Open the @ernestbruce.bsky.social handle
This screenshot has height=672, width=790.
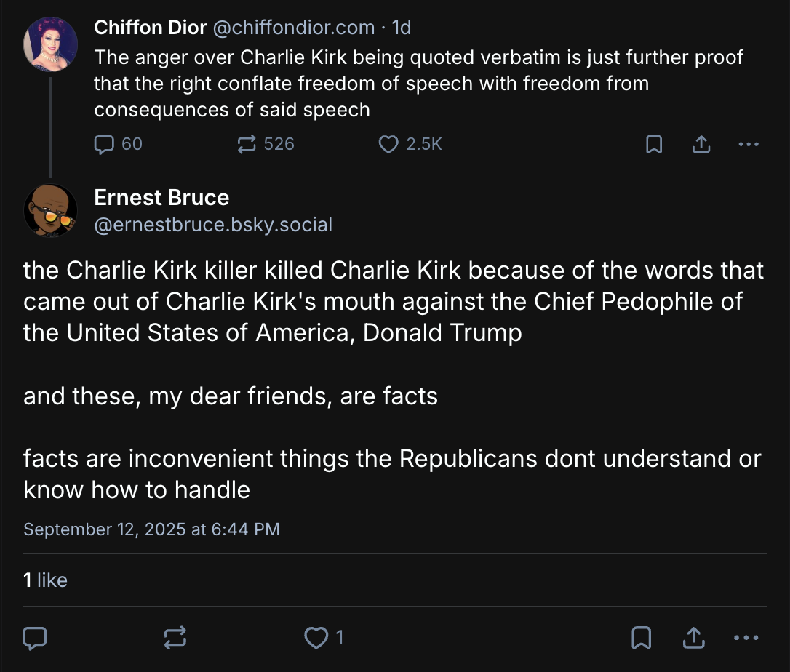click(x=213, y=225)
